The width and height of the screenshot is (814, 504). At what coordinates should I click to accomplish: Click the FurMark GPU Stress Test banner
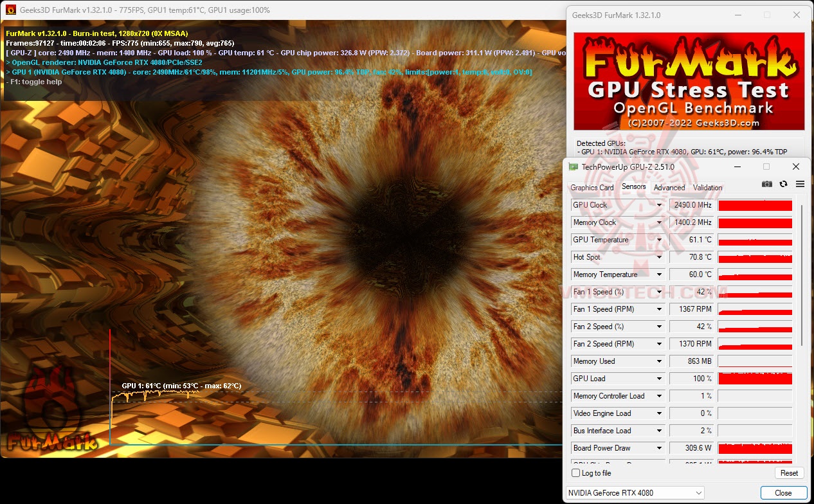[689, 81]
